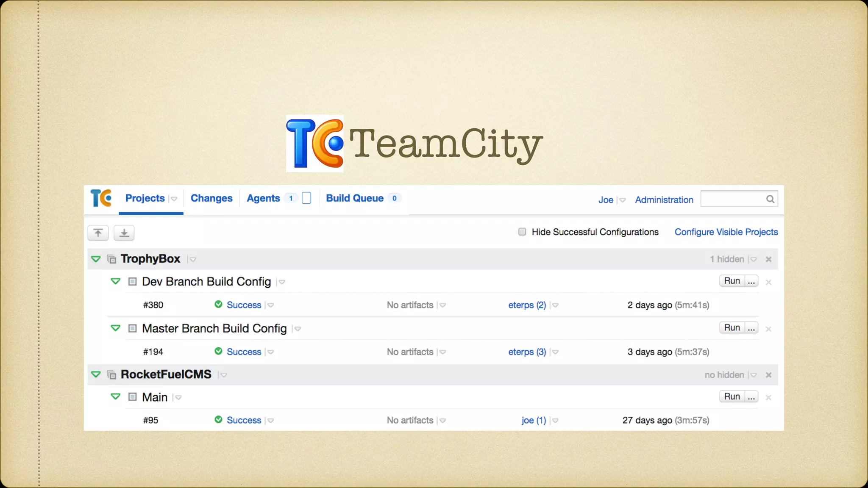Click the Master Branch Build Config icon

[132, 328]
